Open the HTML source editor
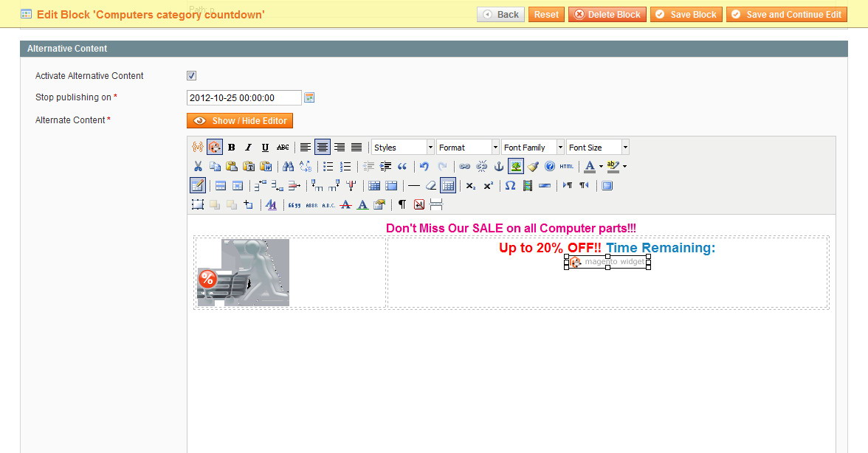This screenshot has width=868, height=453. pyautogui.click(x=566, y=167)
